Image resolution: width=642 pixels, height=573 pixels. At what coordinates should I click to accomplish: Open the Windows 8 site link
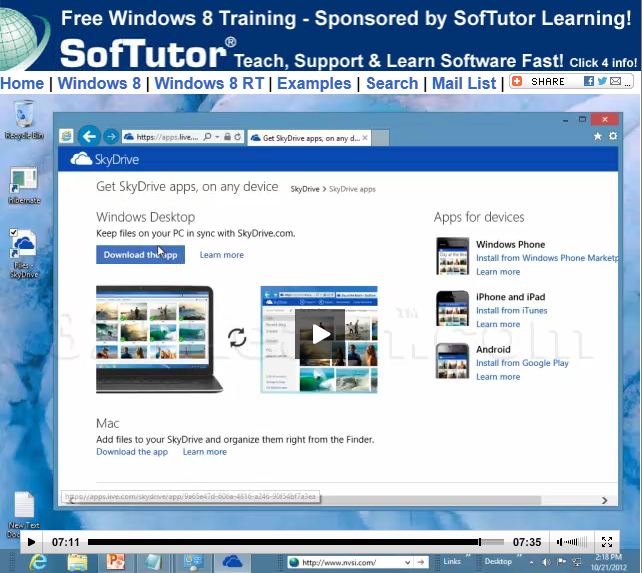tap(99, 84)
